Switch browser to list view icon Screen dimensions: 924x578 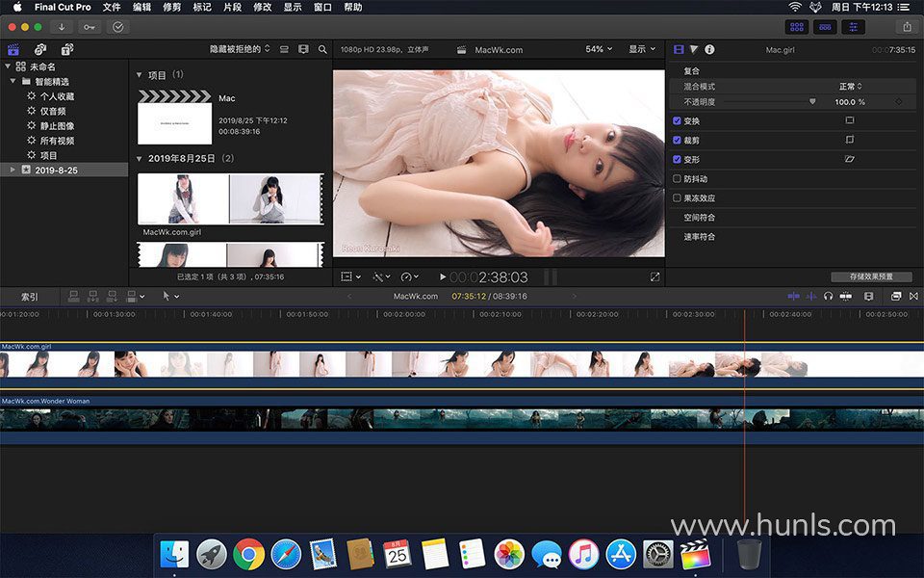(284, 49)
